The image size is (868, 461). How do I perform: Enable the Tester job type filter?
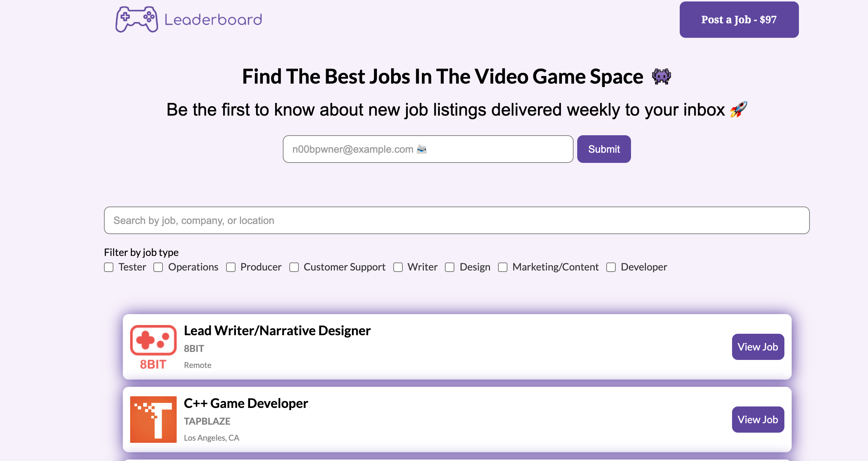pos(109,267)
